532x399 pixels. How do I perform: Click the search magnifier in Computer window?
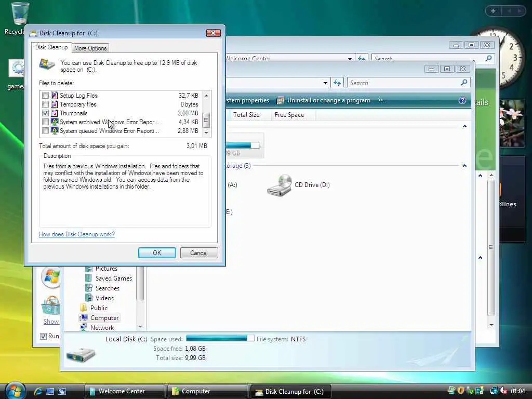pyautogui.click(x=464, y=83)
